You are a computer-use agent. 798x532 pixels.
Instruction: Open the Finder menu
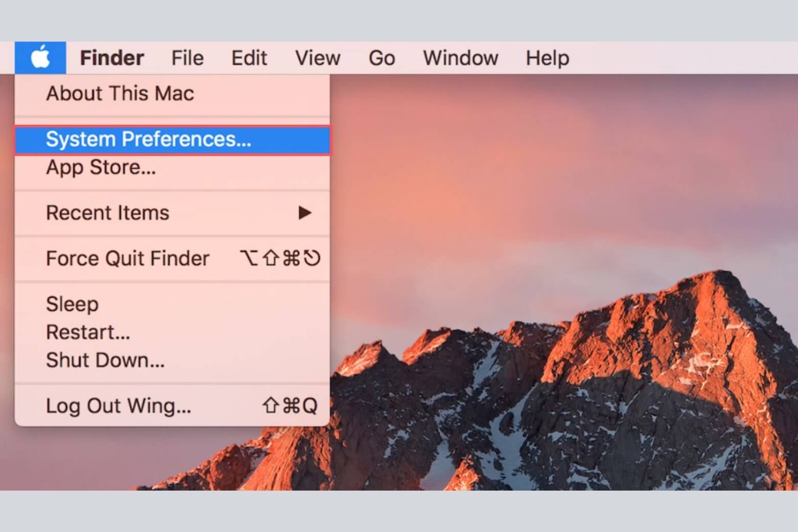click(112, 57)
